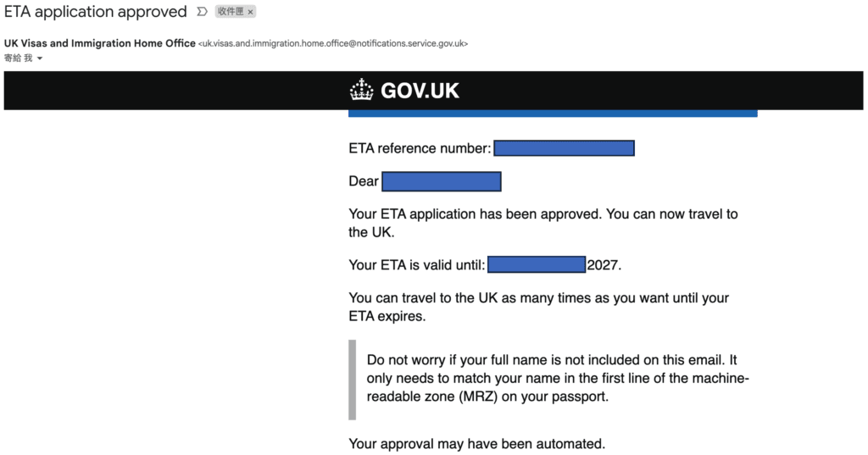Viewport: 868px width, 455px height.
Task: Click the importance marker beside the subject
Action: 201,12
